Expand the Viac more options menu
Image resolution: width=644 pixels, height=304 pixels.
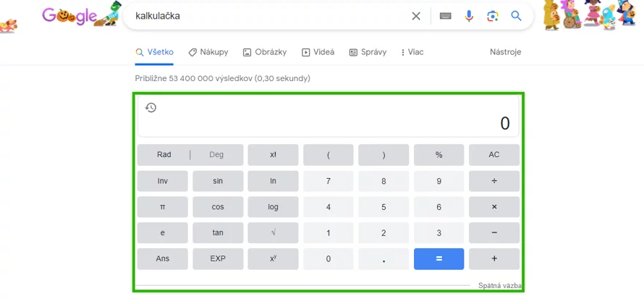[x=412, y=52]
